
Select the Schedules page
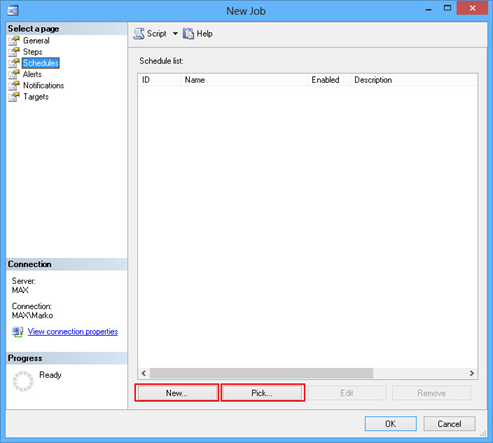(x=41, y=63)
